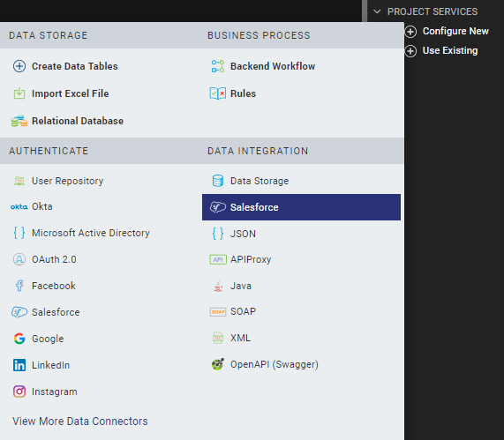Click the OAuth 2.0 circular icon
This screenshot has height=440, width=504.
pyautogui.click(x=19, y=259)
